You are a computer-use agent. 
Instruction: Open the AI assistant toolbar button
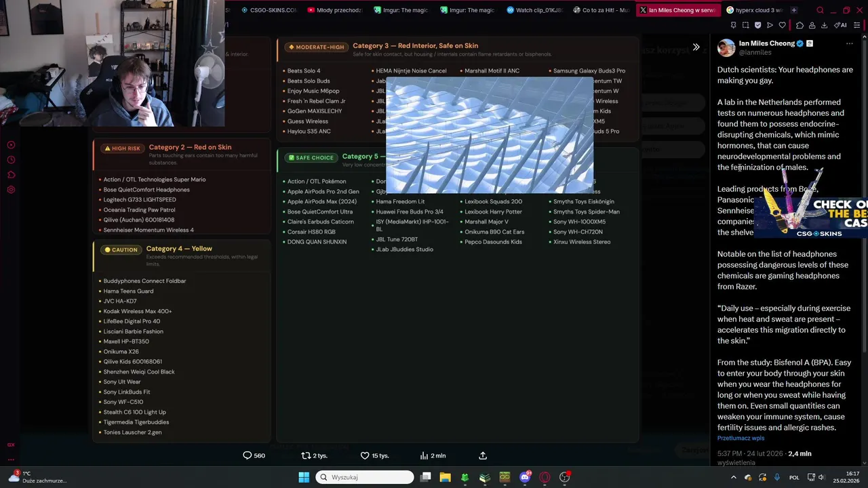coord(841,25)
